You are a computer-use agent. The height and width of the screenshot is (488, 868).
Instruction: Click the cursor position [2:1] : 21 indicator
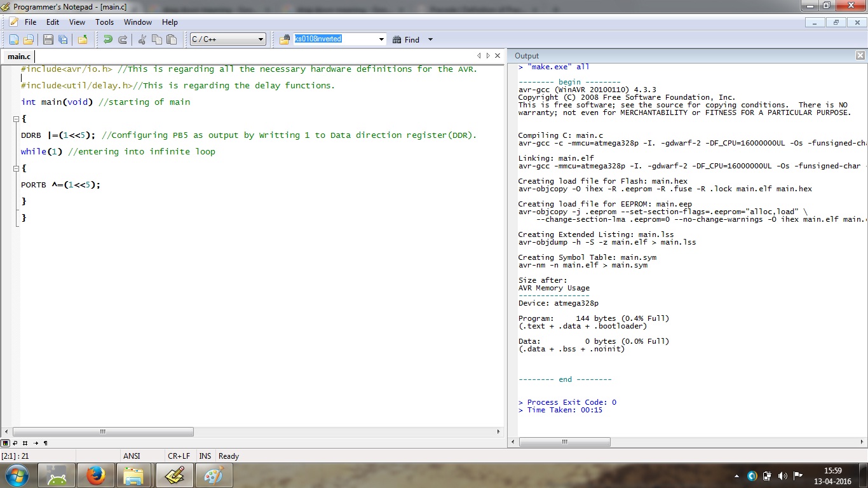click(x=16, y=456)
